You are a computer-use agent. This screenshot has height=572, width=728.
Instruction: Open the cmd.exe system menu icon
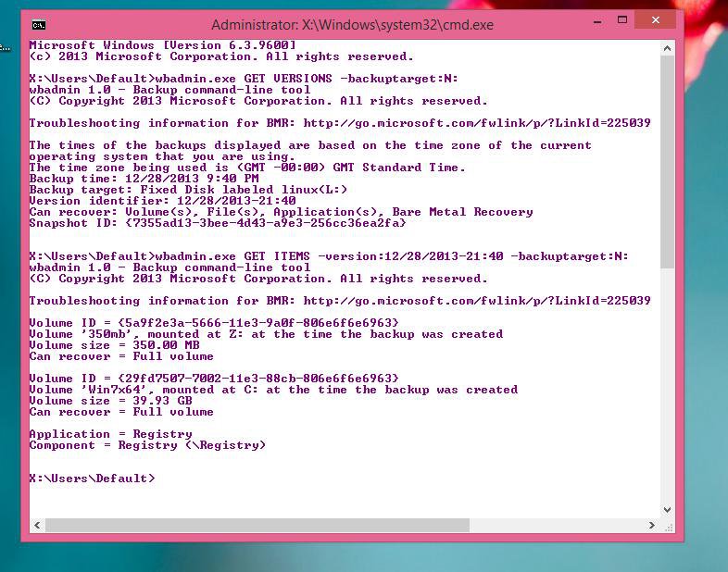click(x=39, y=25)
